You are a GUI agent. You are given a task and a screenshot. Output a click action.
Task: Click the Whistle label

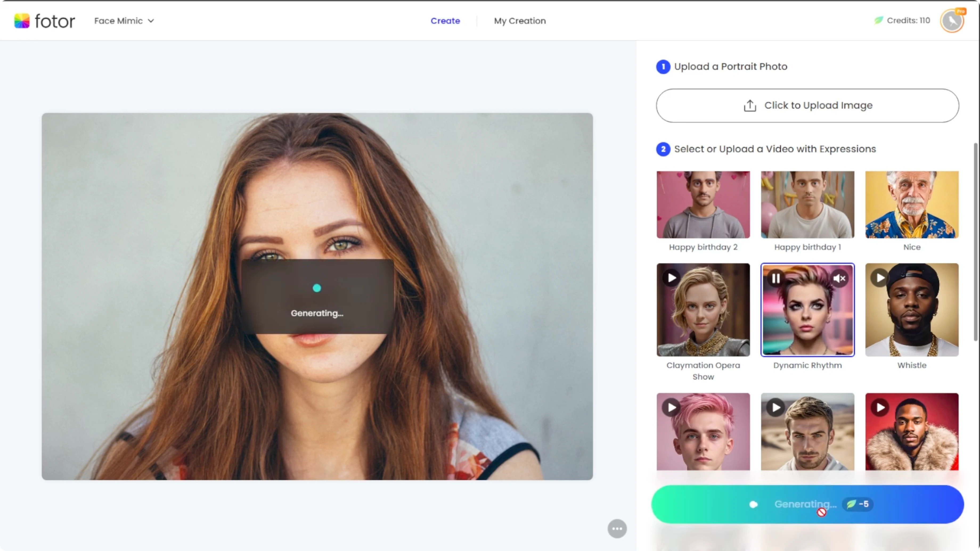(x=912, y=365)
